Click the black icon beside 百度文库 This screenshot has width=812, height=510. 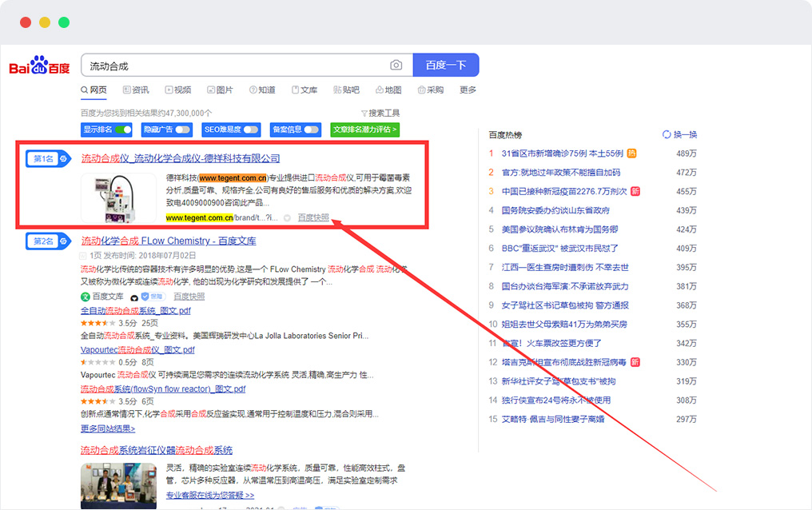(134, 297)
